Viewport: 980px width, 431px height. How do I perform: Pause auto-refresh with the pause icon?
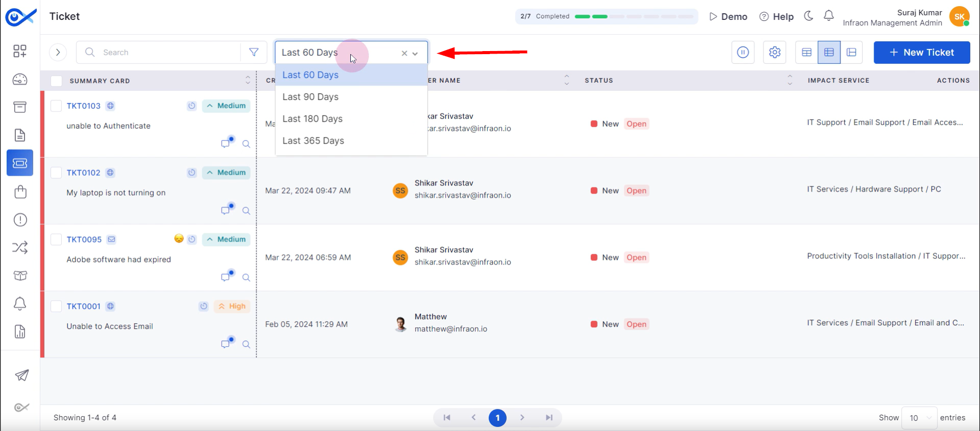click(x=743, y=52)
